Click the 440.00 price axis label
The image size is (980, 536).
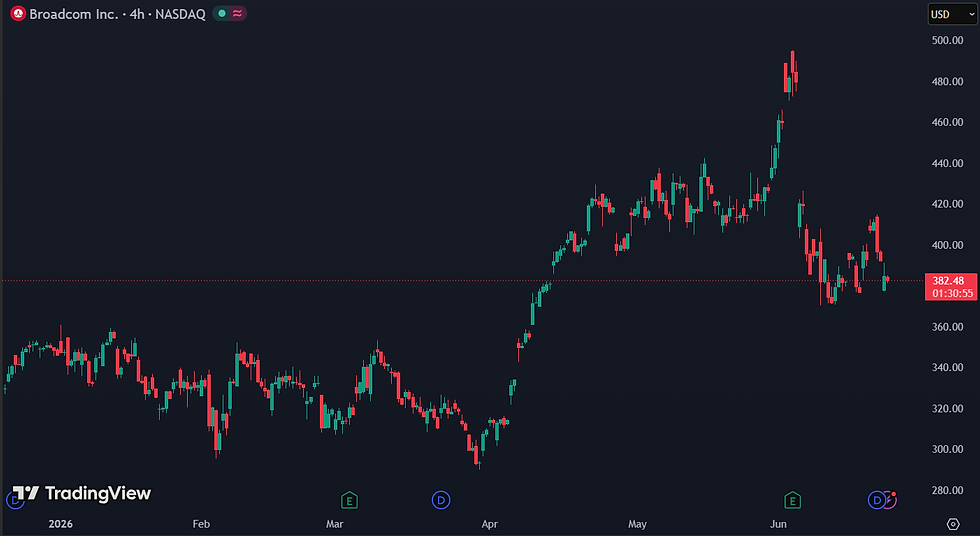[x=948, y=163]
